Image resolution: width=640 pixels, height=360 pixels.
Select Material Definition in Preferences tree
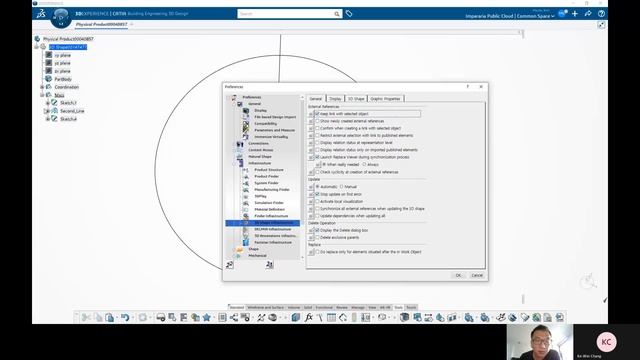[270, 209]
